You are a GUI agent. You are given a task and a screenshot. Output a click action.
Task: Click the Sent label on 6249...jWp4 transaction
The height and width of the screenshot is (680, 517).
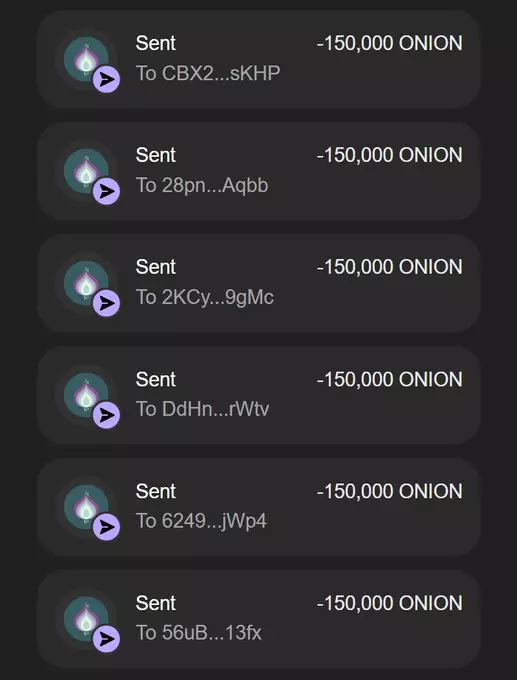(x=156, y=491)
